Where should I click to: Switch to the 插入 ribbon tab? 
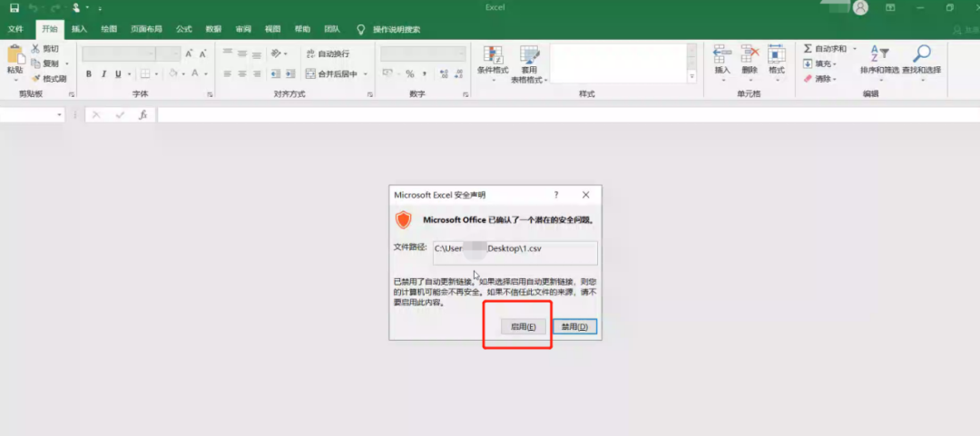tap(79, 29)
